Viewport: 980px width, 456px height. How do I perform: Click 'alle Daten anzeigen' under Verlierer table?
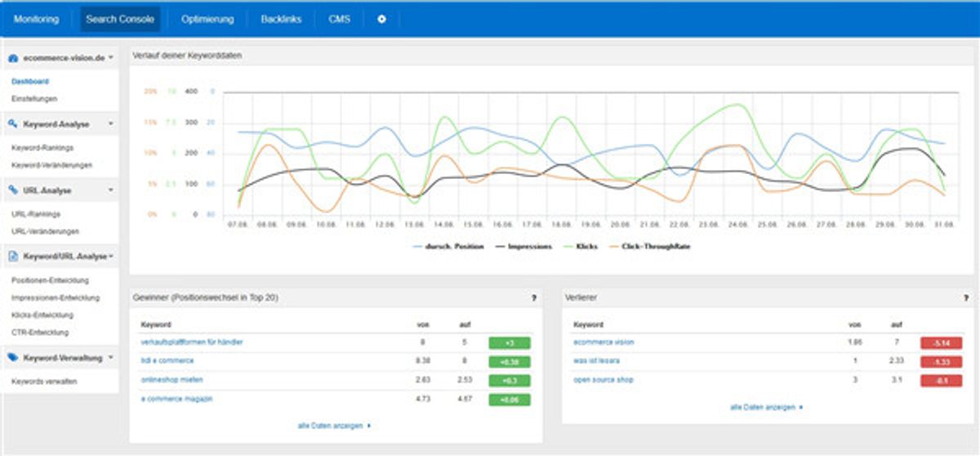[767, 406]
